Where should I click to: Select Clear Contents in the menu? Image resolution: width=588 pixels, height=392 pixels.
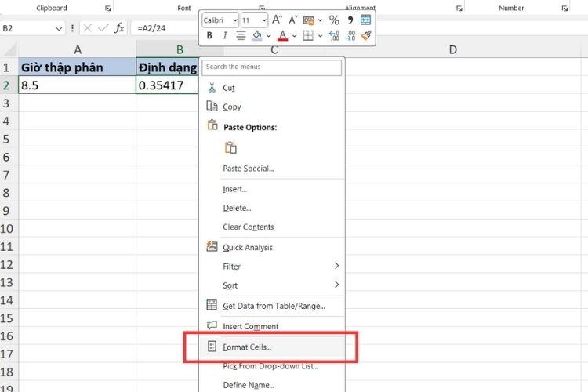[271, 227]
